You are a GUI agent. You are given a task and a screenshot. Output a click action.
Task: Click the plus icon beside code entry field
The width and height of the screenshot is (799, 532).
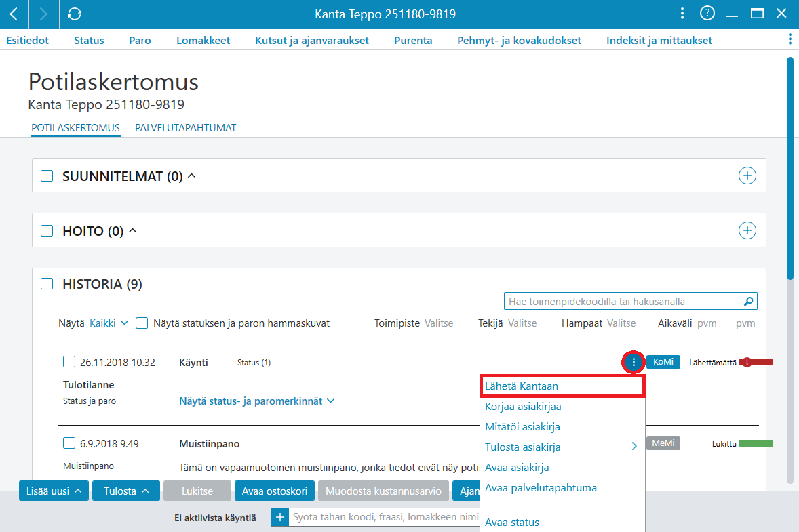point(279,517)
